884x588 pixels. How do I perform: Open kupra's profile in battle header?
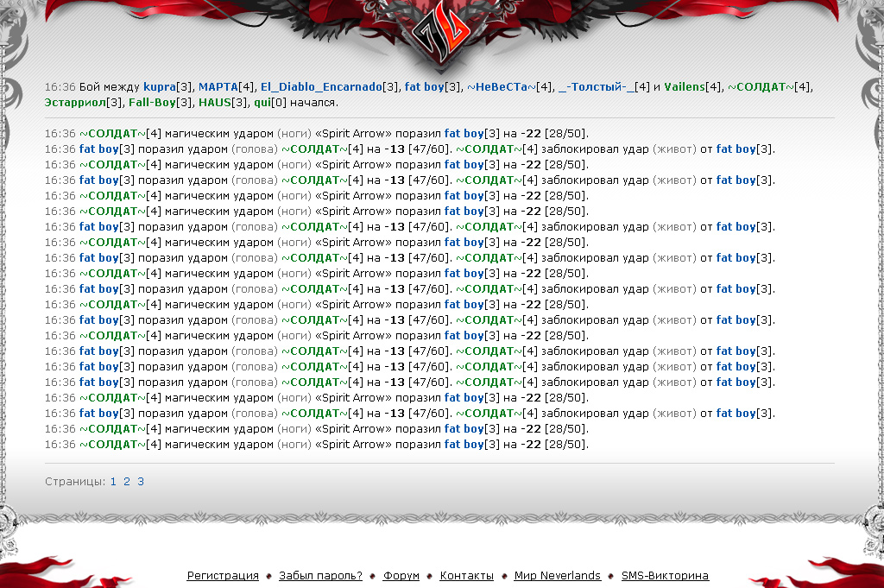pos(160,87)
